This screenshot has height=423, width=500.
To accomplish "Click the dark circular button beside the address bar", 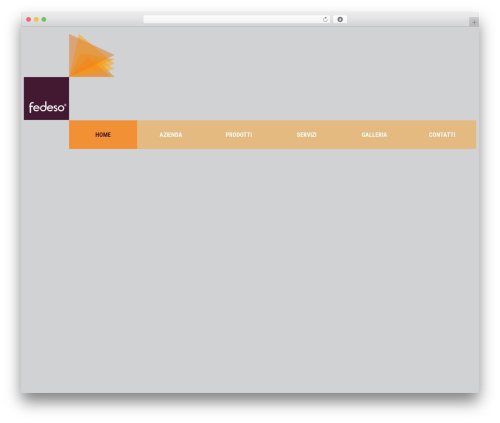I will 340,19.
